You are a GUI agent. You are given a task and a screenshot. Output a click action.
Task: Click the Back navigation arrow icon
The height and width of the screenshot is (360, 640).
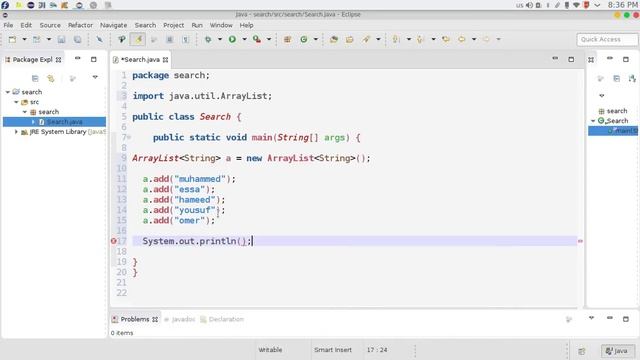[462, 39]
